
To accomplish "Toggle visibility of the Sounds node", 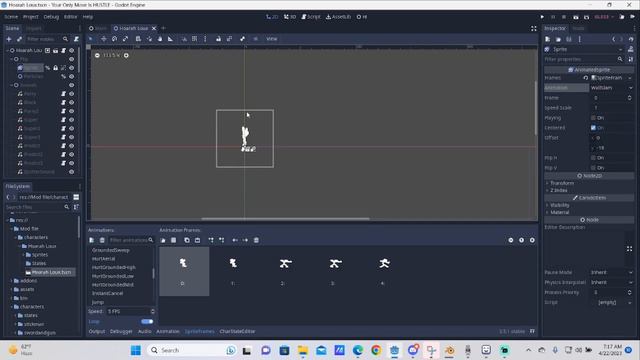I will (x=71, y=85).
